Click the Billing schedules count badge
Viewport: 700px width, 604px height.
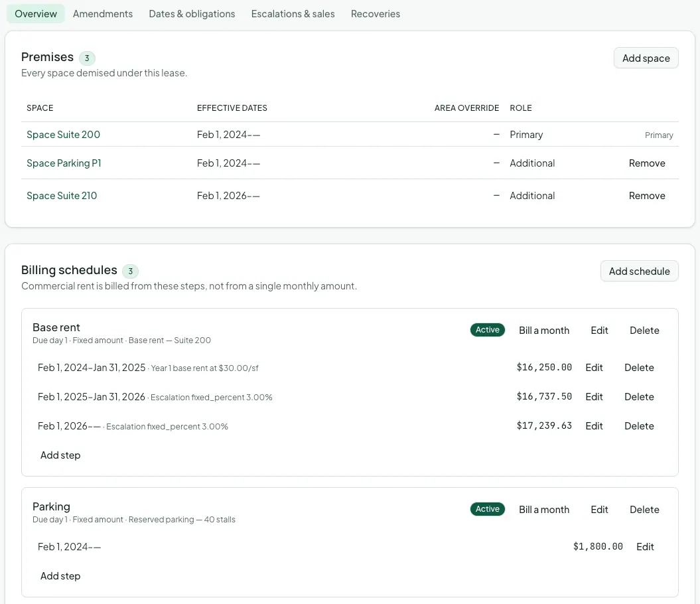(130, 271)
